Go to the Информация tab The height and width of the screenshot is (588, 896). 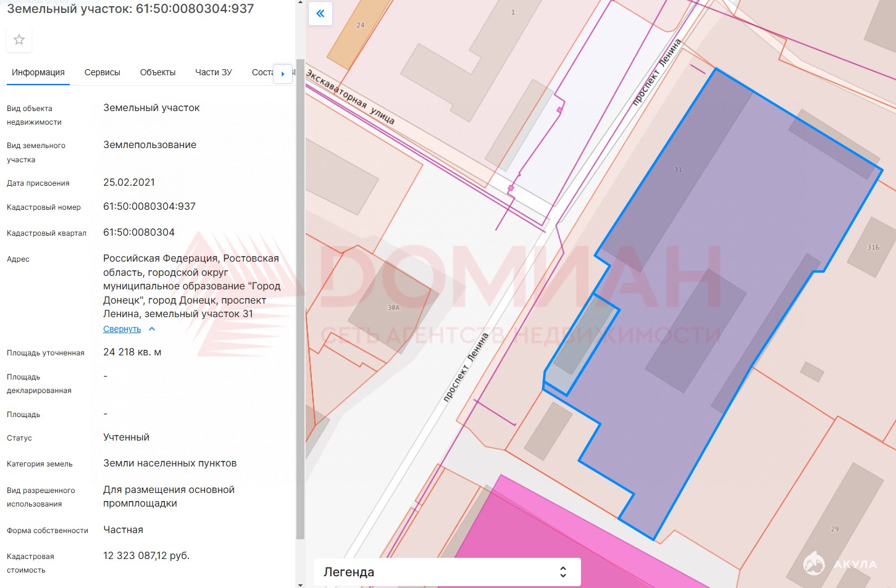click(38, 73)
